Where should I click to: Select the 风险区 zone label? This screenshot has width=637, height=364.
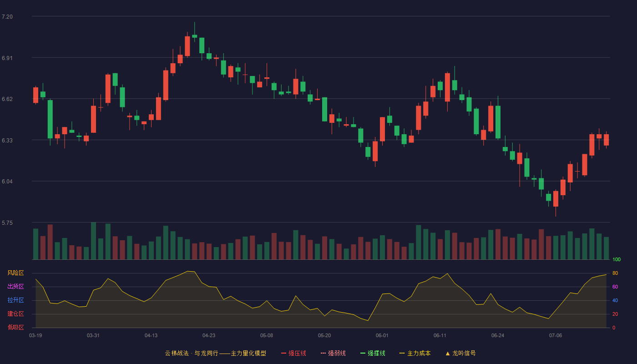pos(15,273)
